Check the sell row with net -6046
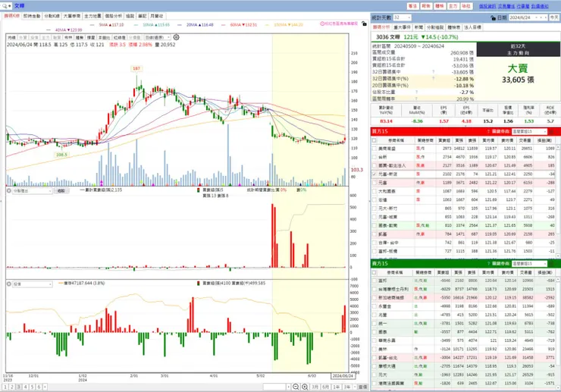 [x=375, y=281]
